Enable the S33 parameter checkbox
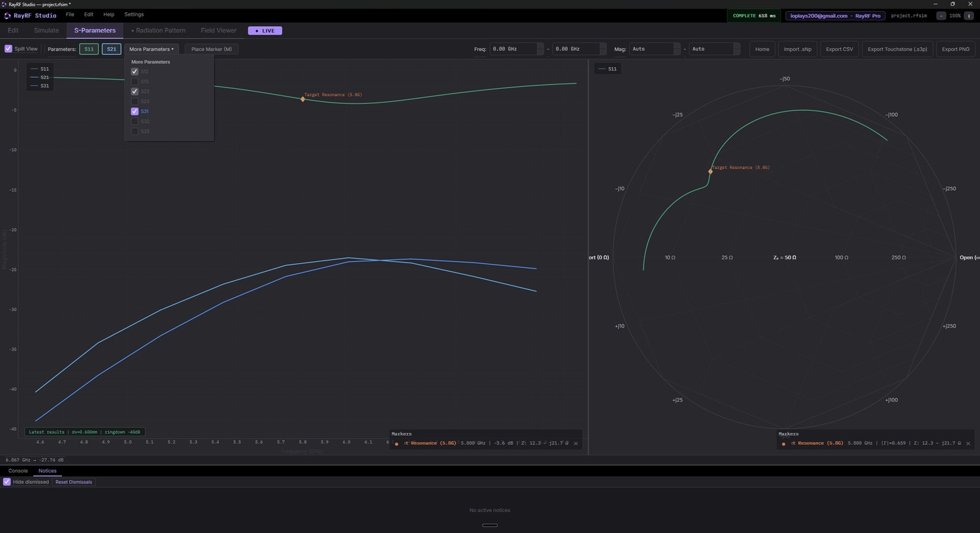 tap(135, 131)
